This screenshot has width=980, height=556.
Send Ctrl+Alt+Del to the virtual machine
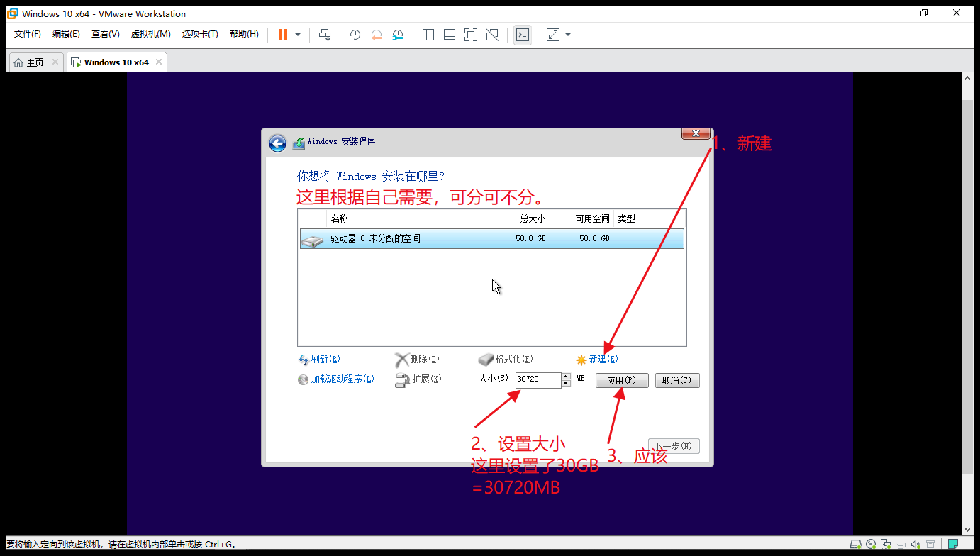[325, 35]
